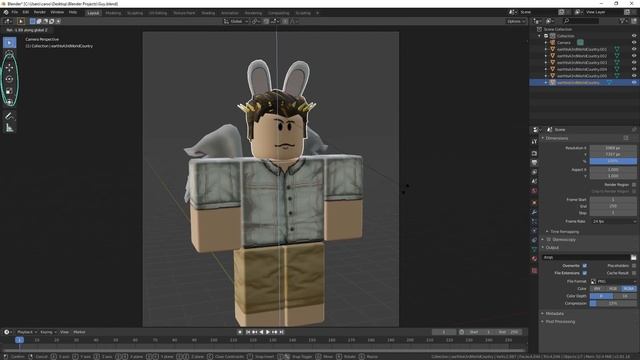Choose 16 bit color depth
The image size is (640, 360).
click(x=625, y=296)
